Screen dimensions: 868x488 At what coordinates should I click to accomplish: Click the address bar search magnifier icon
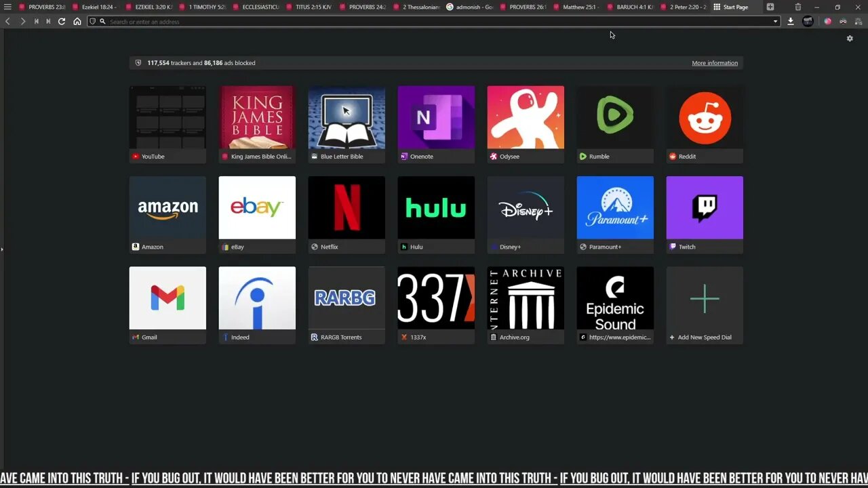[102, 21]
